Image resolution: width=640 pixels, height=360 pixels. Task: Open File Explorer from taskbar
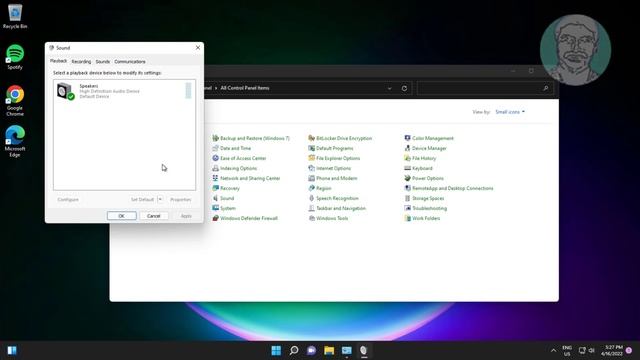(x=329, y=350)
